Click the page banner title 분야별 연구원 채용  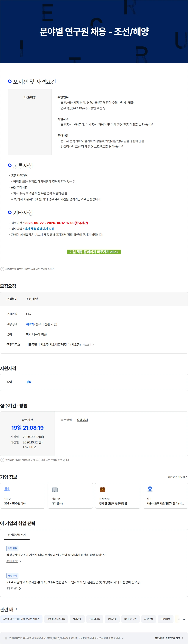coord(94,32)
